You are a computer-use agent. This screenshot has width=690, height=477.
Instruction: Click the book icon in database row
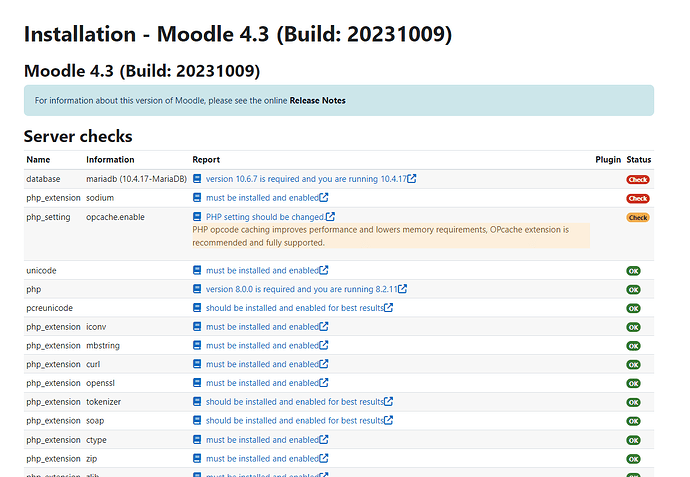coord(197,179)
